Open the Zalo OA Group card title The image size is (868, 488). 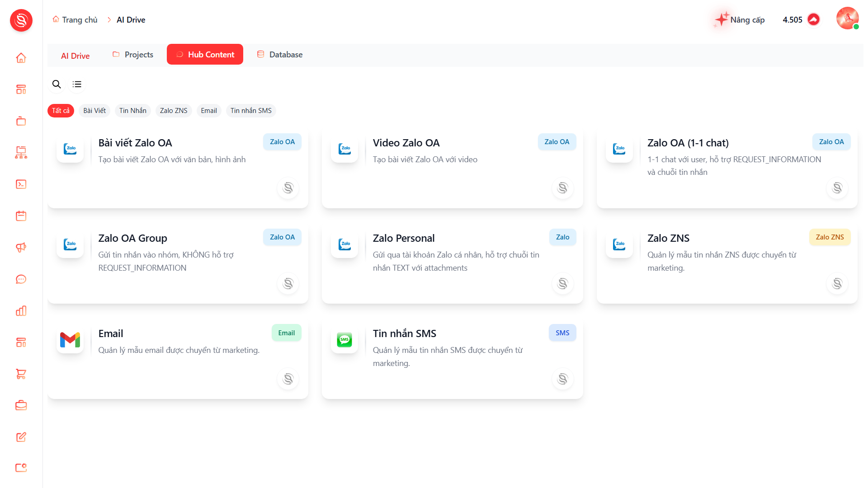133,238
